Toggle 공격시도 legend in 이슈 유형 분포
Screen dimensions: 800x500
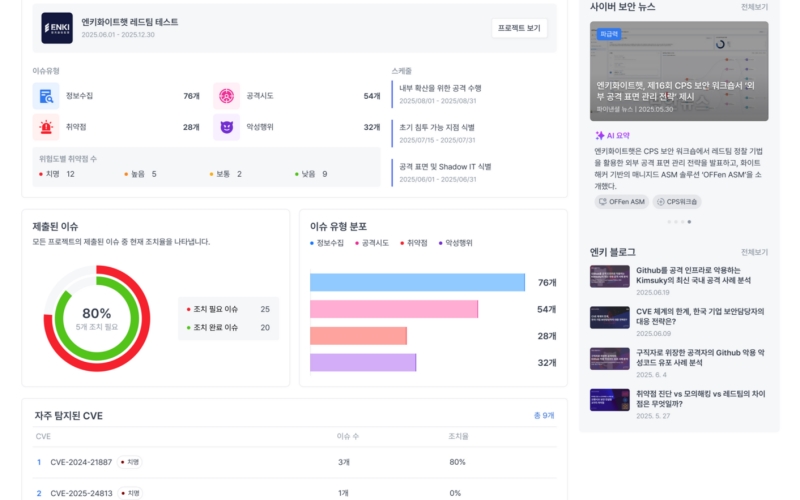pos(372,243)
